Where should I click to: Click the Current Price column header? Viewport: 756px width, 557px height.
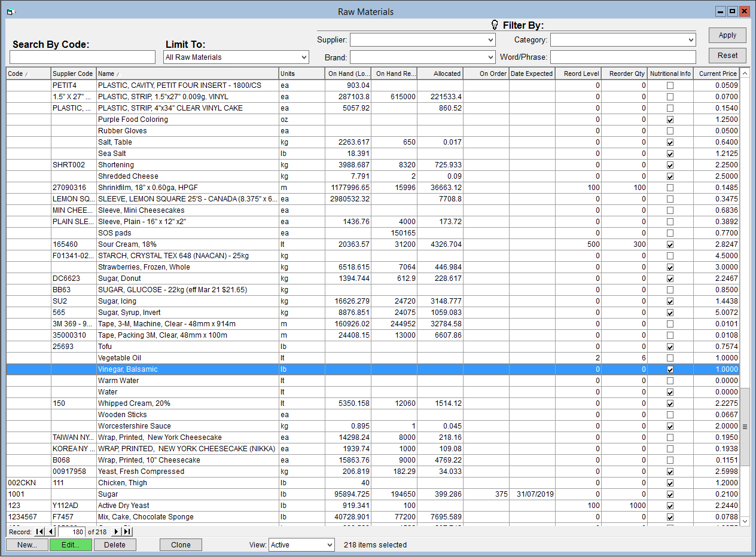coord(717,74)
